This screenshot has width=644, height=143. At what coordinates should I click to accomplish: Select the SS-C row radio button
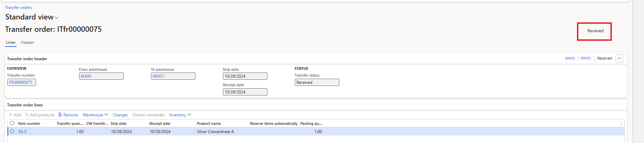pos(12,131)
